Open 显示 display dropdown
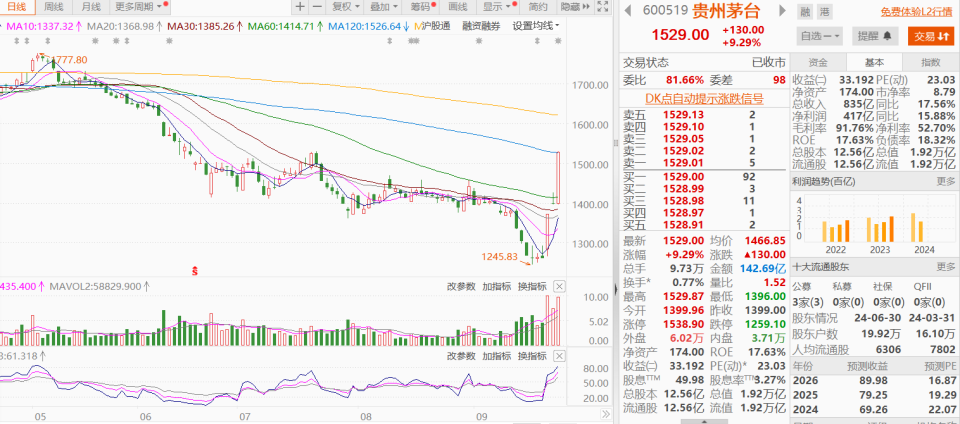 coord(497,7)
